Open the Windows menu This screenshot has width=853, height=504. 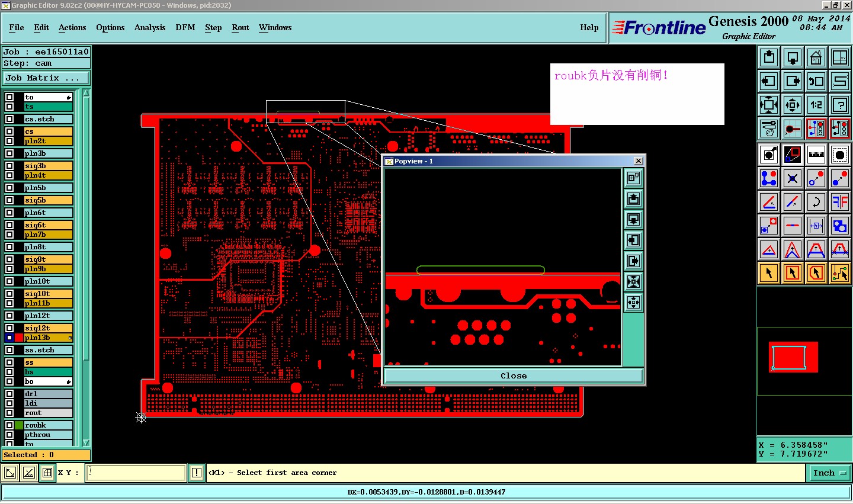[x=275, y=27]
